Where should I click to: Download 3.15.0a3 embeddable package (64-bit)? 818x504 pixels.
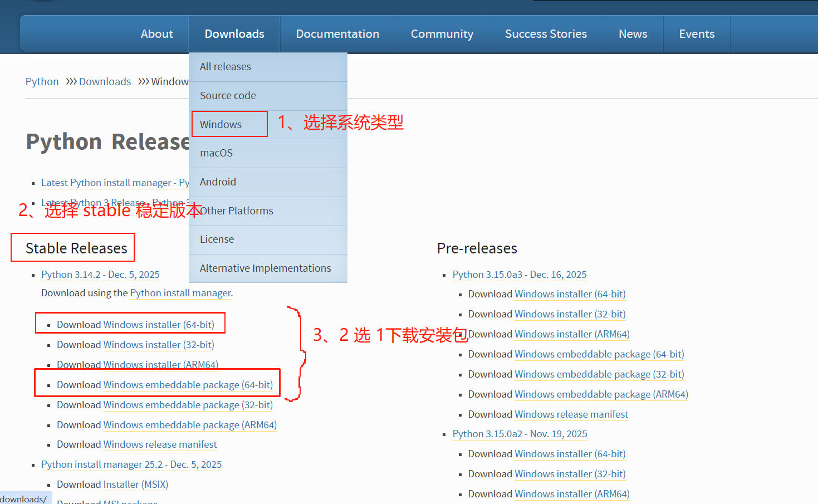coord(600,354)
